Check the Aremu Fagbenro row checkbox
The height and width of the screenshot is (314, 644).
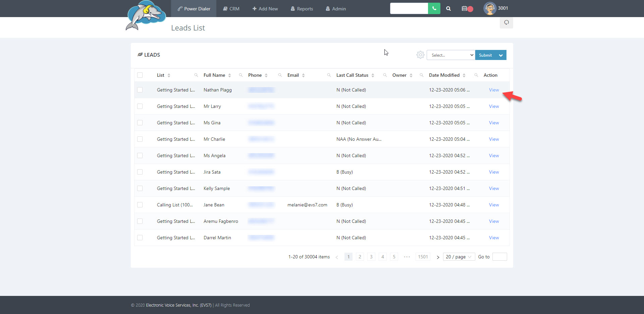coord(140,221)
